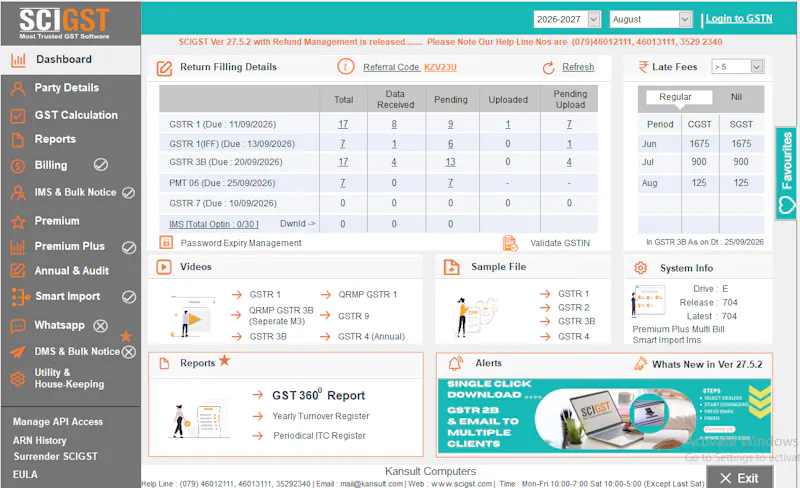Click GSTR 3B pending value 13

pyautogui.click(x=450, y=162)
